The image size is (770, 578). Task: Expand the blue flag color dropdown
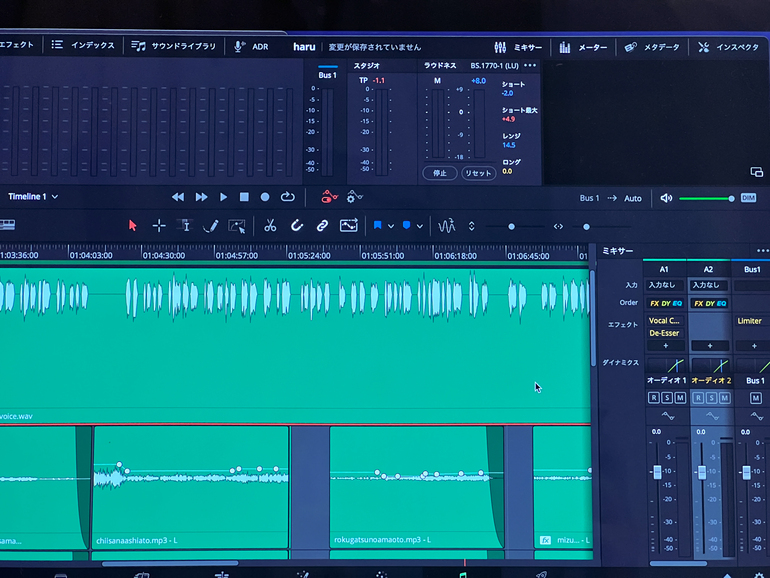[x=391, y=226]
